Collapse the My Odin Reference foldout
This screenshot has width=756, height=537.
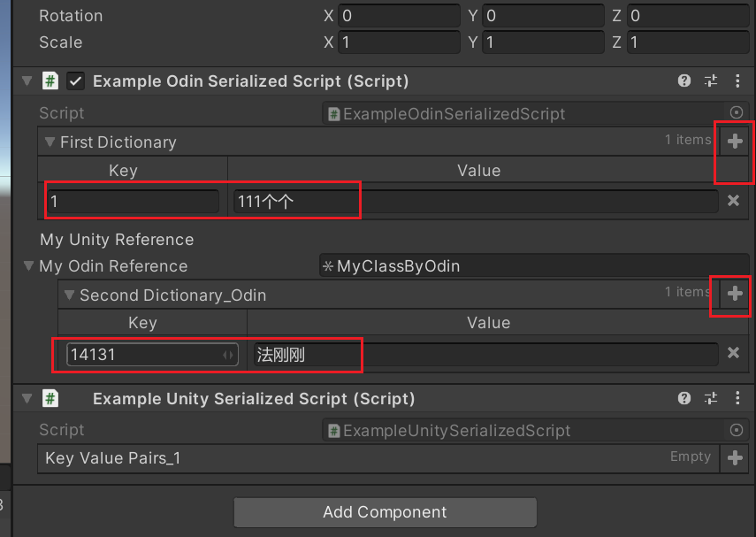coord(28,265)
